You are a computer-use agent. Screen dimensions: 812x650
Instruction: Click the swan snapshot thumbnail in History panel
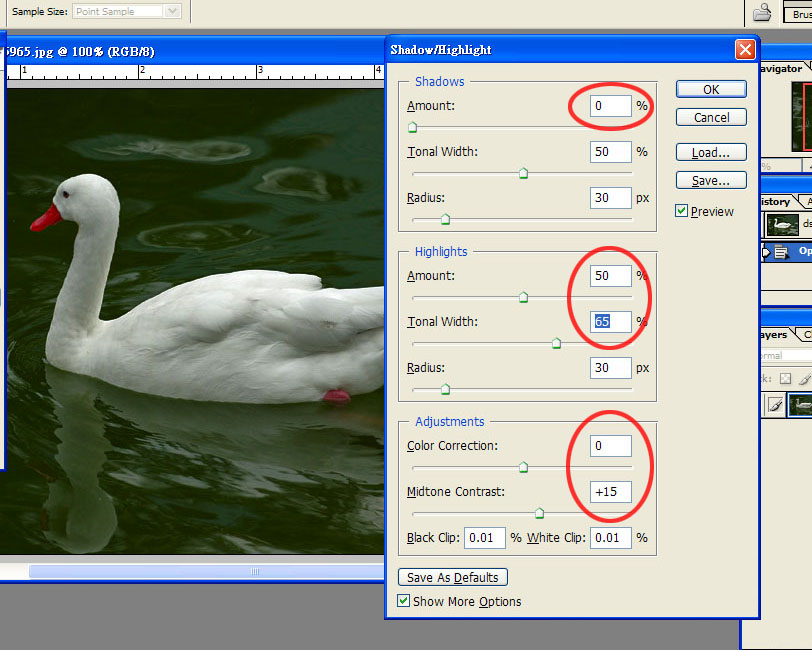click(781, 225)
